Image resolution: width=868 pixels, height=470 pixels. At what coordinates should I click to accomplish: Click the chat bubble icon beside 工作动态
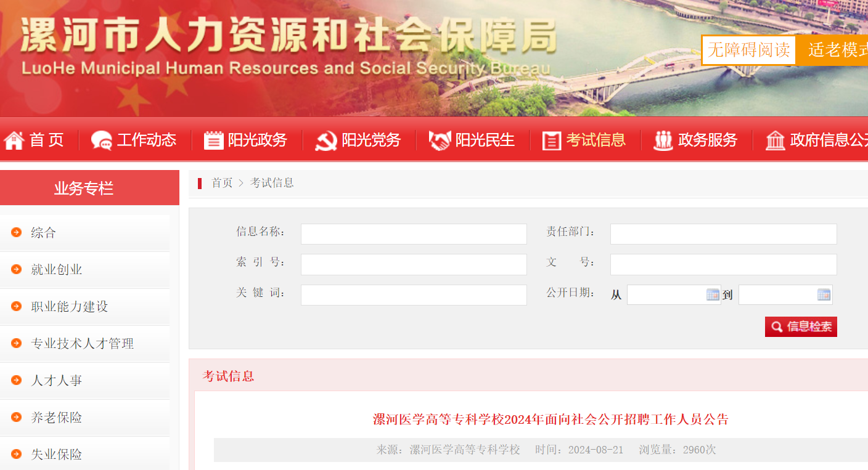pos(102,140)
